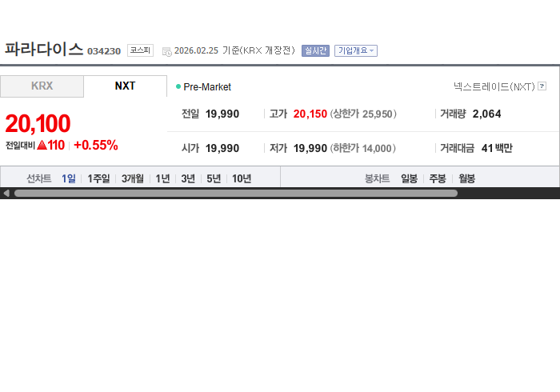The width and height of the screenshot is (560, 392).
Task: Click the Pre-Market status label
Action: (x=207, y=86)
